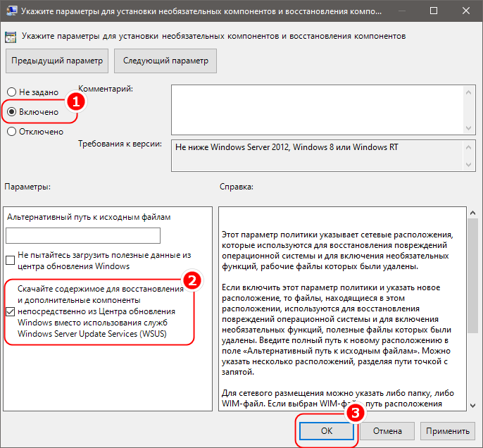Click the help panel scrollbar thumb
483x448 pixels.
point(473,275)
